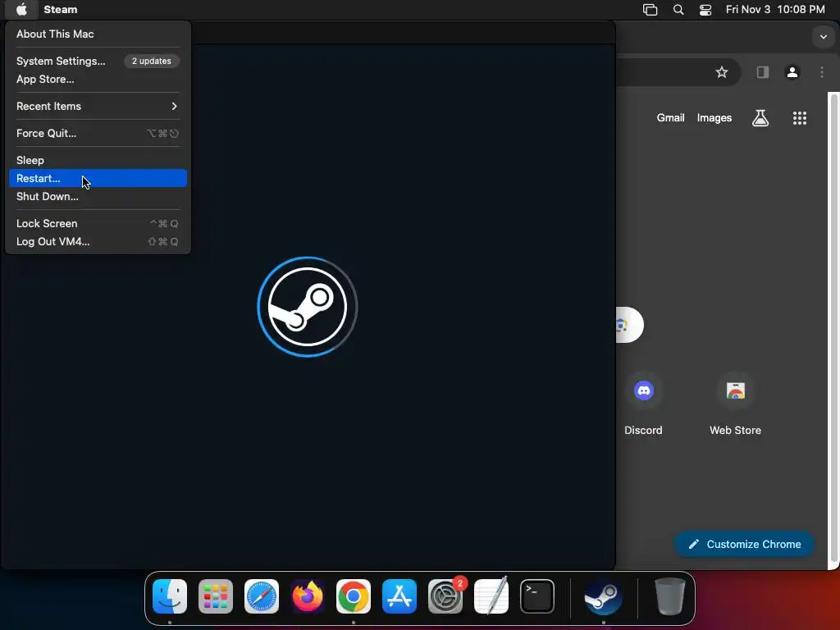Screen dimensions: 840x630
Task: Launch Safari from the Dock
Action: [x=262, y=596]
